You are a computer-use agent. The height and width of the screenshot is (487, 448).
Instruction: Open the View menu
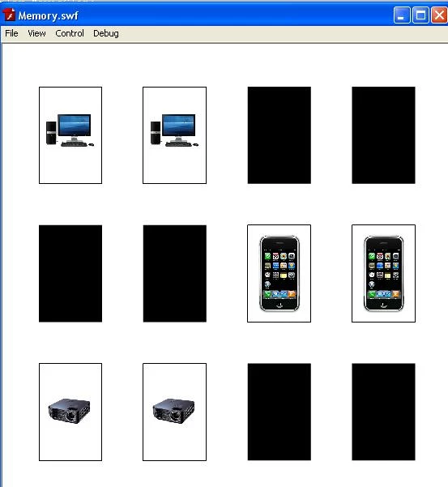(36, 33)
